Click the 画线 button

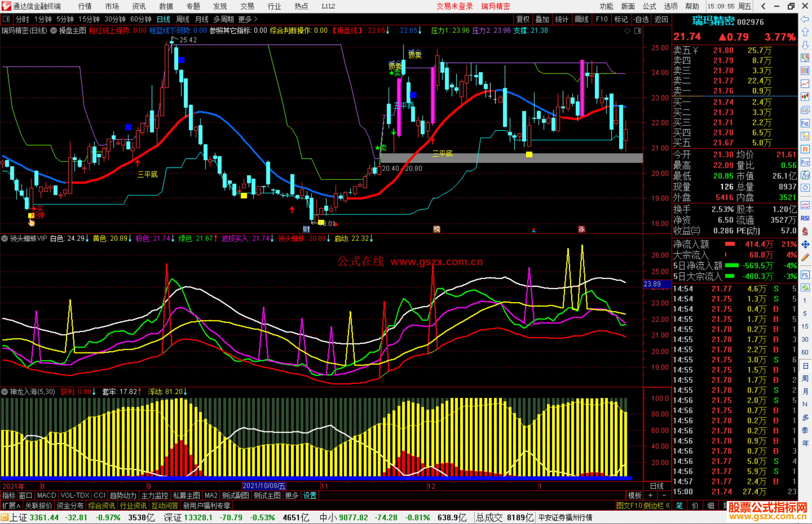[581, 19]
